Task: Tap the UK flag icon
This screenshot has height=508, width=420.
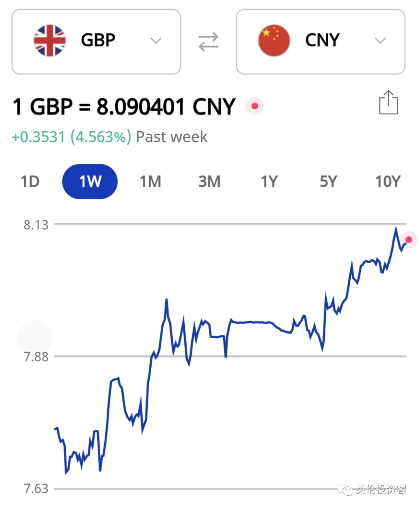Action: tap(50, 41)
